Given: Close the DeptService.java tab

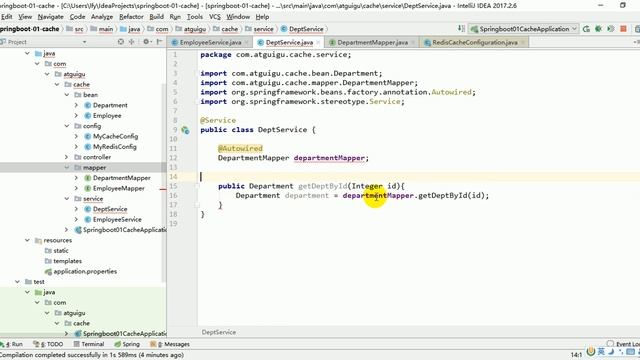Looking at the screenshot, I should click(x=318, y=42).
